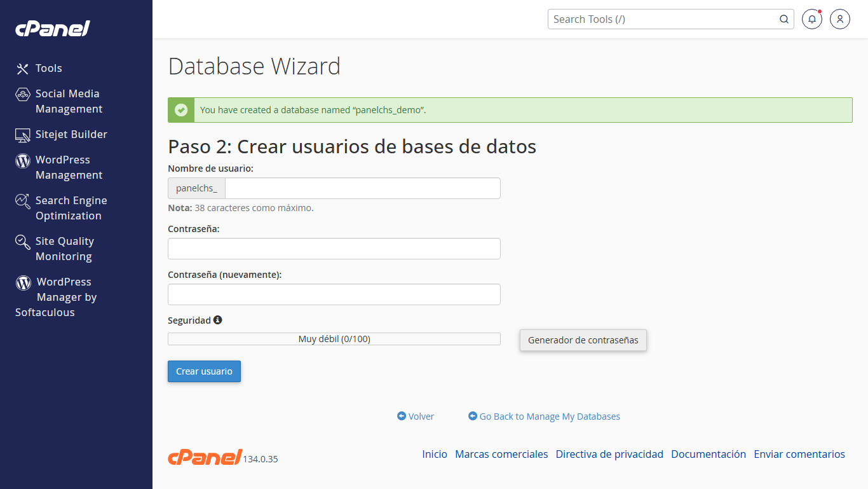This screenshot has width=868, height=489.
Task: Click the Site Quality Monitoring icon
Action: pos(23,242)
